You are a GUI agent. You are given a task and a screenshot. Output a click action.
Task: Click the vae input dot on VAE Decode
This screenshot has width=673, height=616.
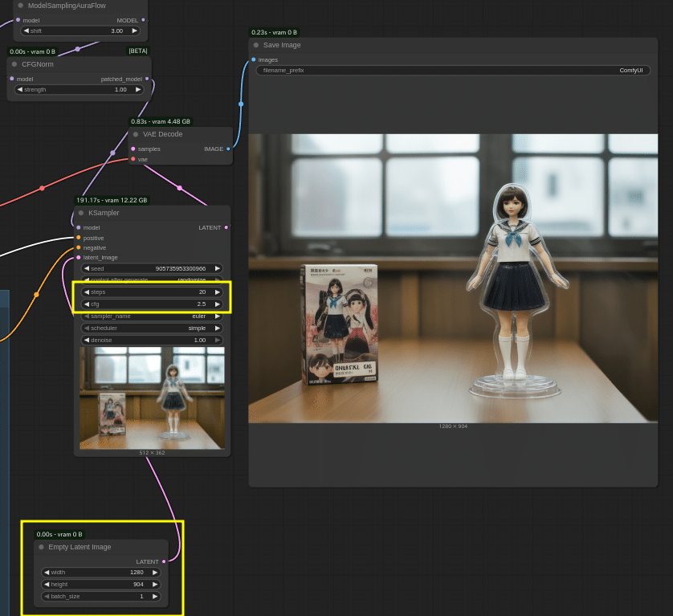[x=133, y=159]
